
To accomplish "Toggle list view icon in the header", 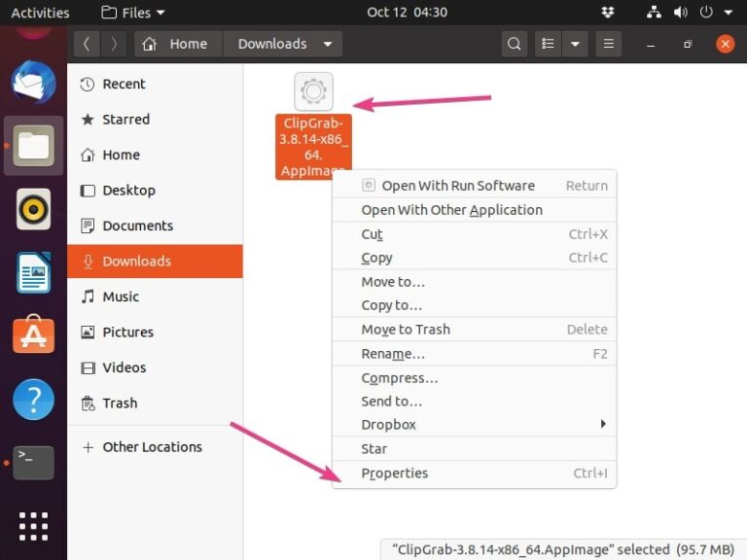I will pyautogui.click(x=548, y=44).
